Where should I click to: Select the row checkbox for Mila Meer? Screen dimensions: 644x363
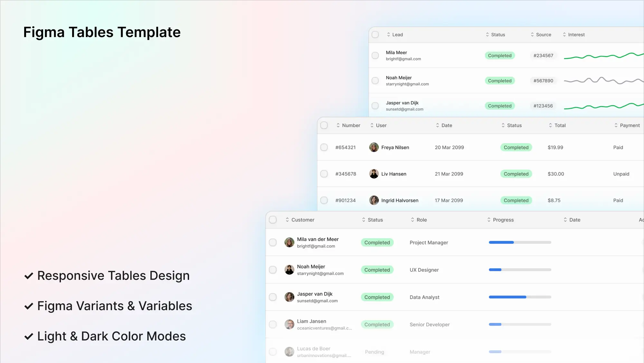[x=375, y=55]
